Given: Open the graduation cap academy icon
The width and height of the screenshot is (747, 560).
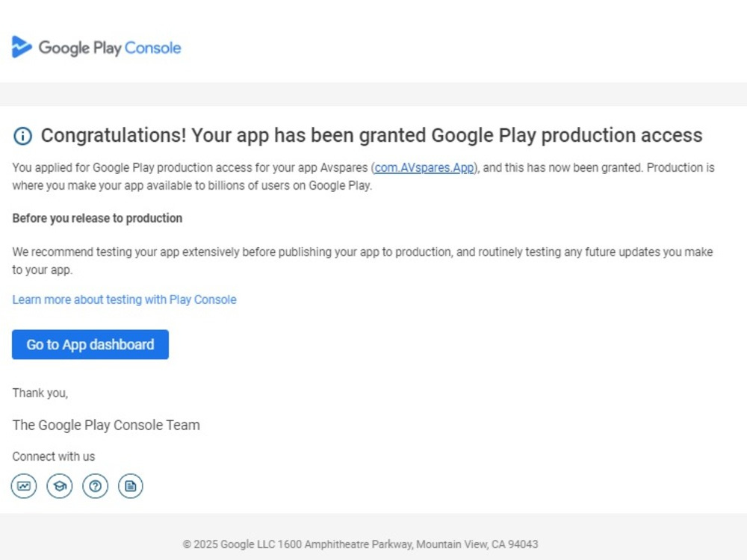Looking at the screenshot, I should [x=60, y=486].
